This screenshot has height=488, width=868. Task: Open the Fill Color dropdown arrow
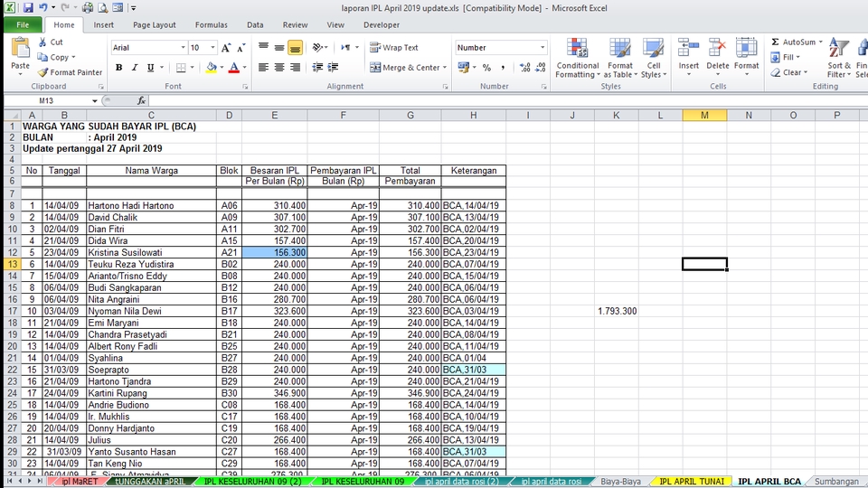[222, 68]
